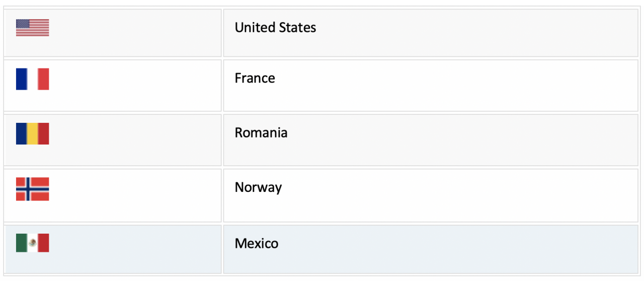Click the United States flag icon
This screenshot has height=281, width=644.
[32, 28]
